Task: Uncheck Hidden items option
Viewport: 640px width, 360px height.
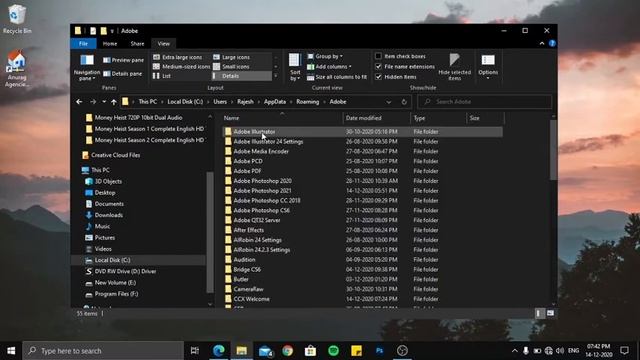Action: tap(379, 76)
